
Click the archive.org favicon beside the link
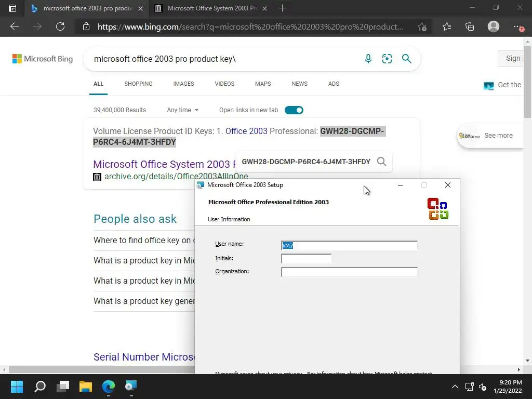(x=97, y=177)
